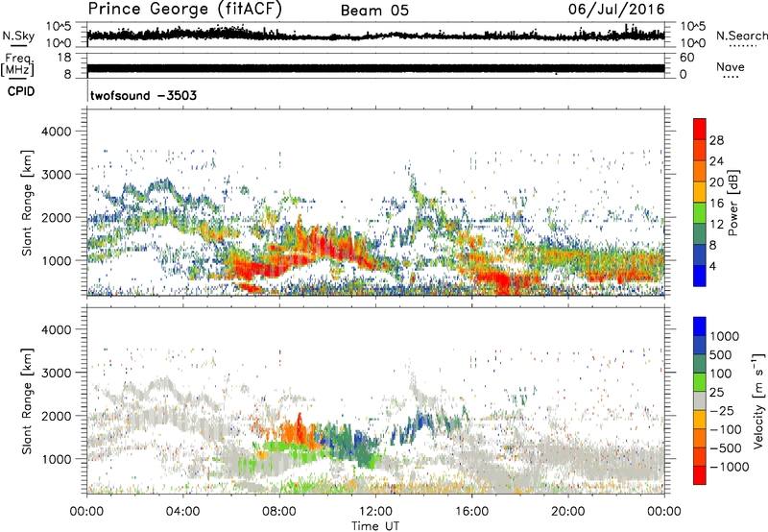
Task: Click the '3000' tick on the velocity panel
Action: coord(57,373)
